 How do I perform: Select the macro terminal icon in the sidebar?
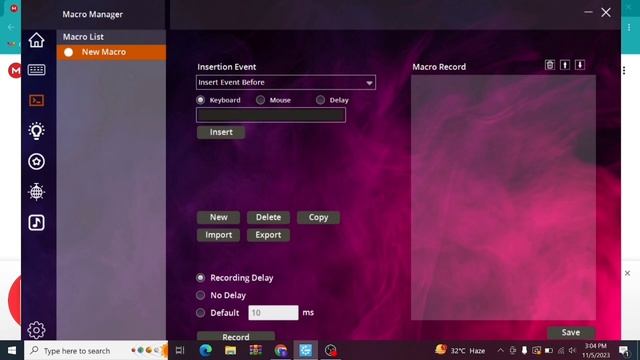coord(36,100)
